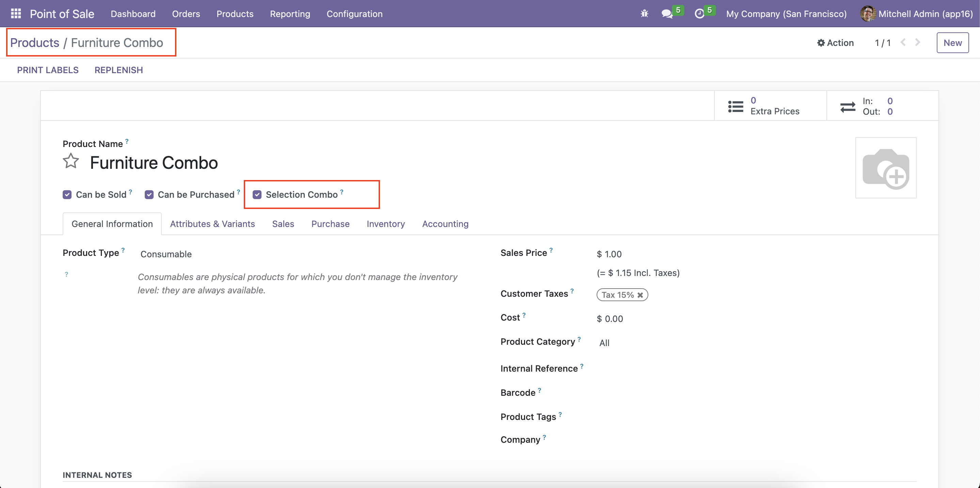
Task: Open the Action gear dropdown
Action: (835, 43)
